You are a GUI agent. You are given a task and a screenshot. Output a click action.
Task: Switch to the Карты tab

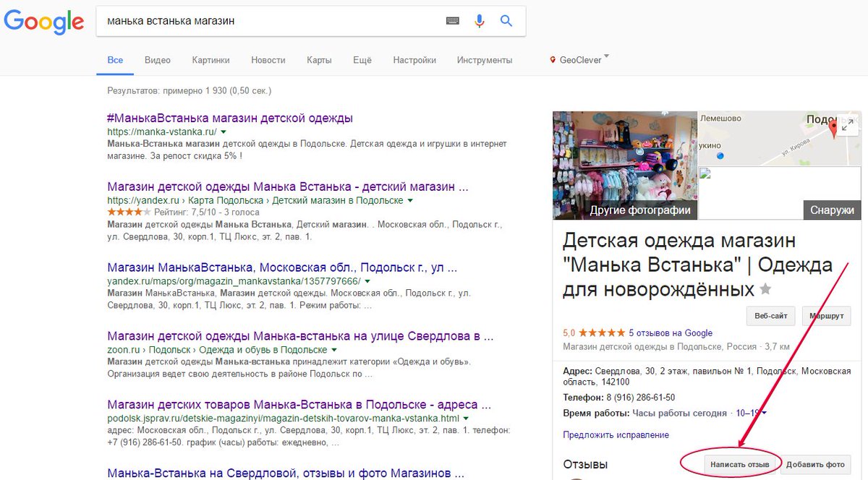pyautogui.click(x=319, y=61)
